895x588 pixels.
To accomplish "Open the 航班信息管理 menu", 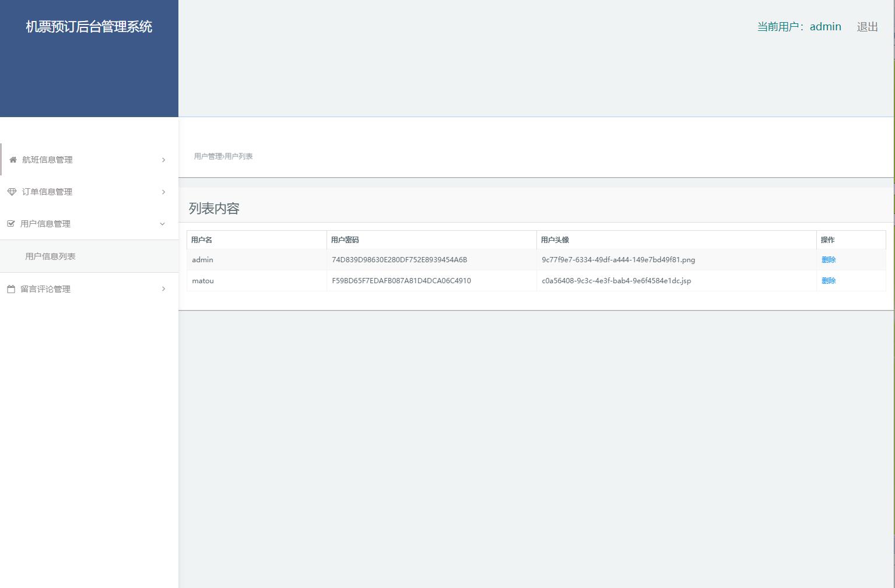I will tap(89, 160).
